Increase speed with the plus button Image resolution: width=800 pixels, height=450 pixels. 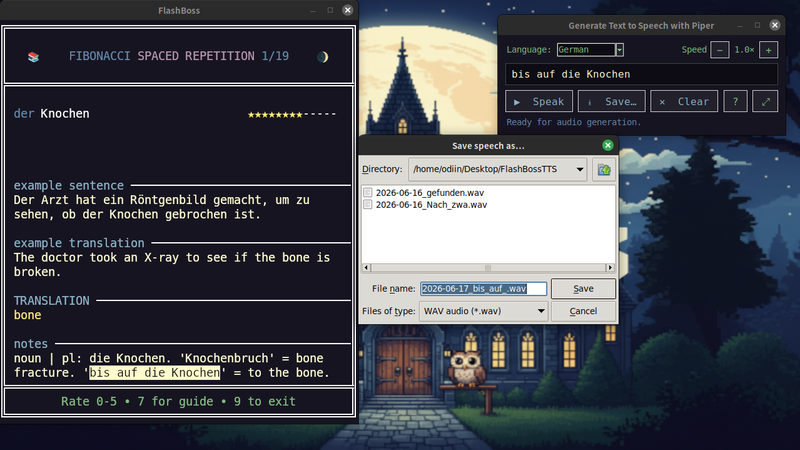coord(768,49)
